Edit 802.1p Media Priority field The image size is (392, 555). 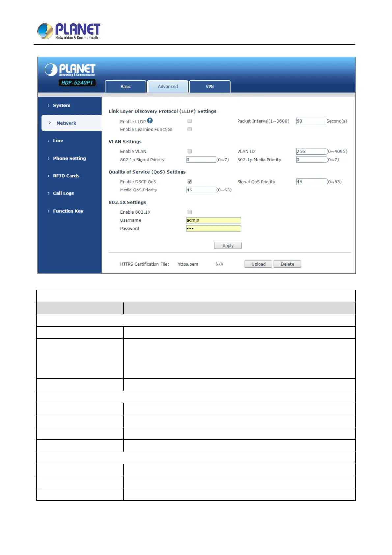[x=311, y=160]
